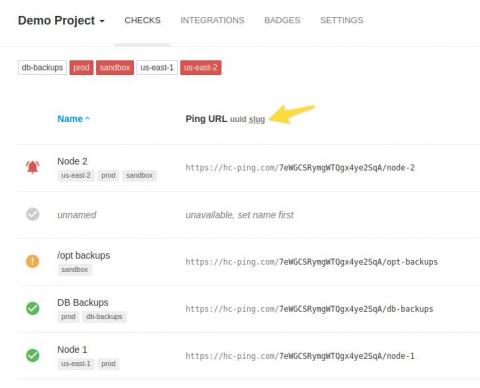Click the green check icon for DB Backups
The width and height of the screenshot is (480, 388).
(x=33, y=308)
